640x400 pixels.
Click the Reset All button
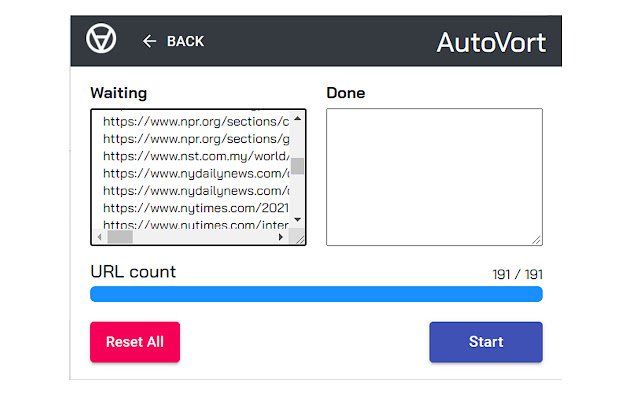(x=135, y=342)
